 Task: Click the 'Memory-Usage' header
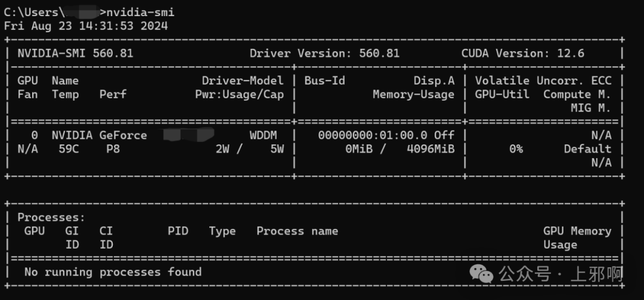click(x=414, y=94)
